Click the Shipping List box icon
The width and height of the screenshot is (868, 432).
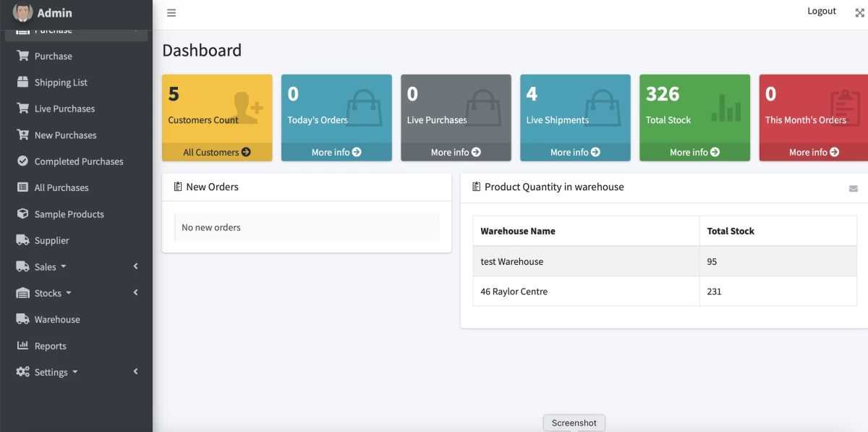click(22, 82)
